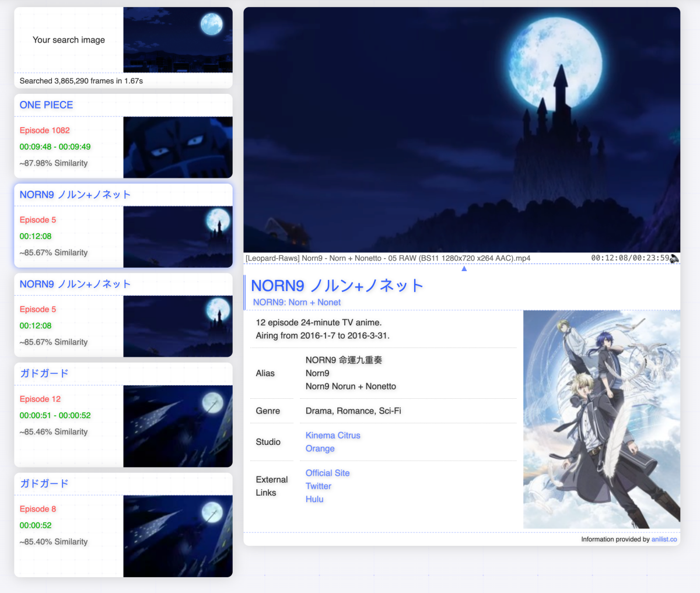Viewport: 700px width, 593px height.
Task: Visit the Official Site external link
Action: coord(327,473)
